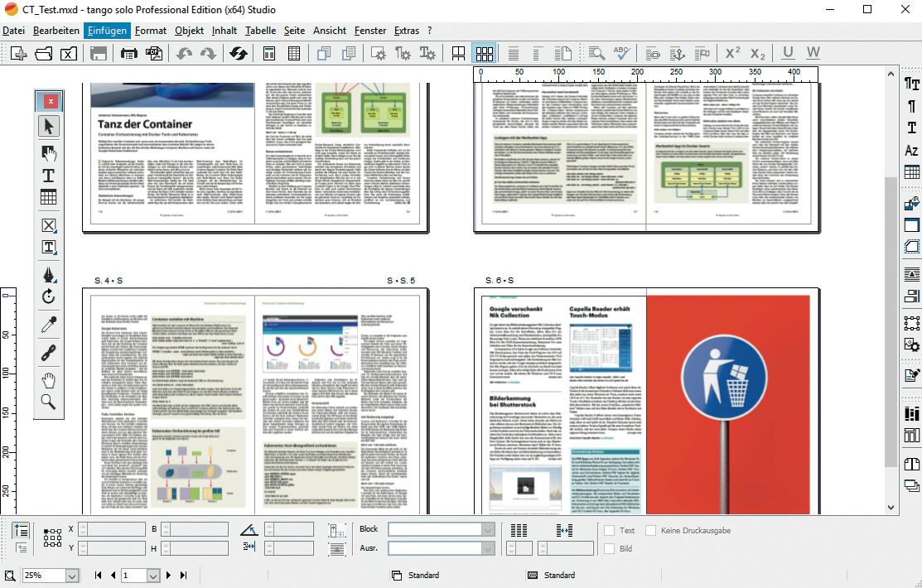Screen dimensions: 922x588
Task: Pick the eyedropper tool
Action: (x=49, y=325)
